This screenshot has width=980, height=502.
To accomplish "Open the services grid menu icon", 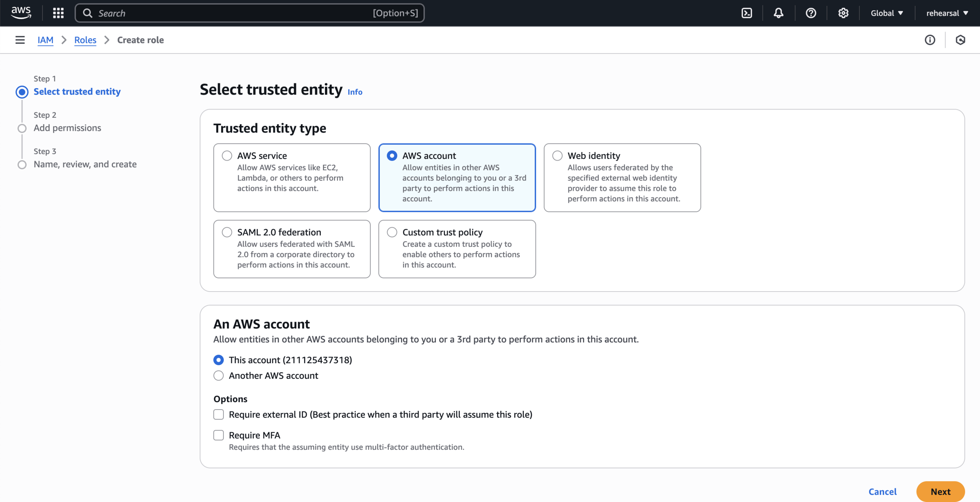I will 58,13.
